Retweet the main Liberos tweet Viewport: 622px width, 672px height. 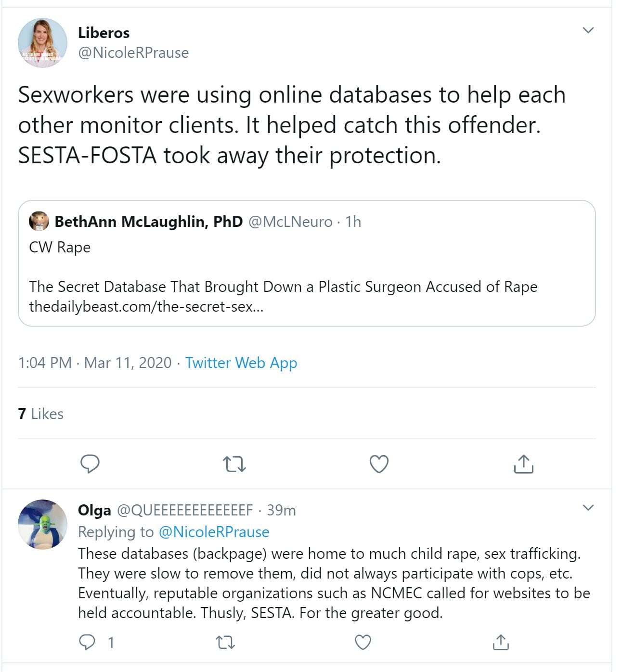(x=234, y=464)
